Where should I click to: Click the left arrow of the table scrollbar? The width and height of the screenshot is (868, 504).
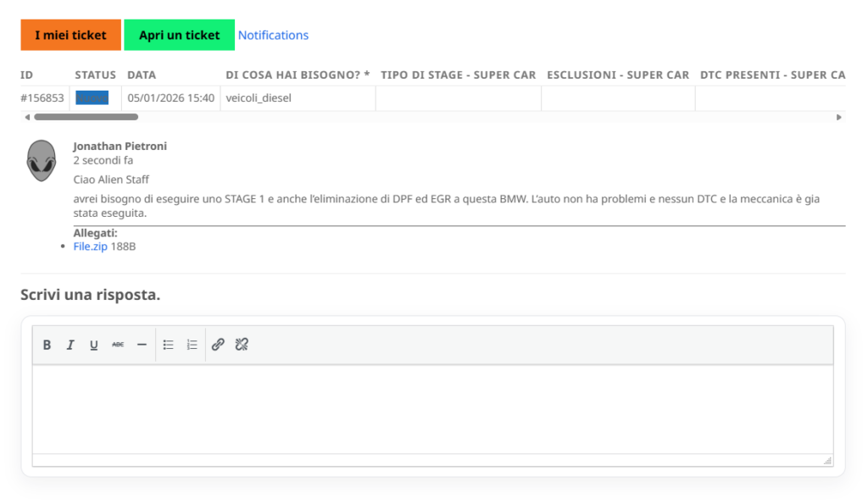(x=26, y=117)
